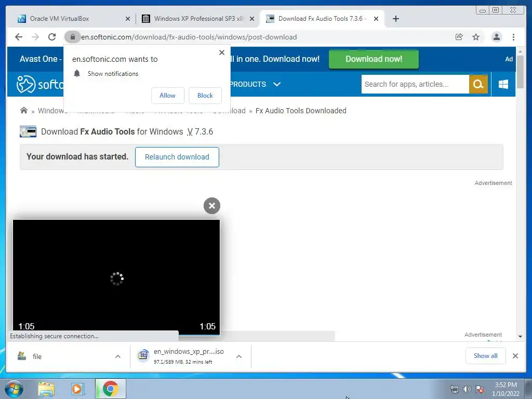Click the orange search magnifier button
The width and height of the screenshot is (532, 399).
pos(478,84)
